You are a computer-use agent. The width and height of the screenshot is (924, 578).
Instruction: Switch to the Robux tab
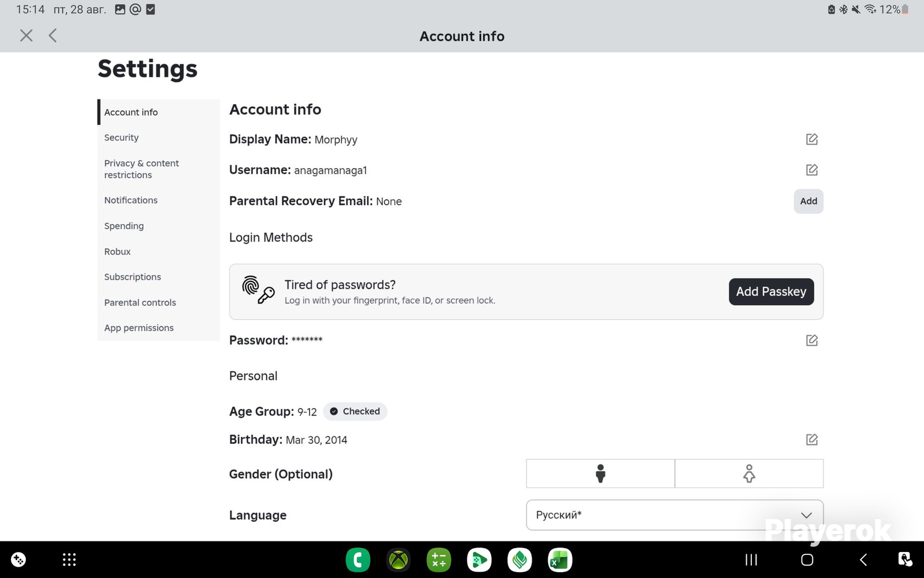tap(159, 251)
